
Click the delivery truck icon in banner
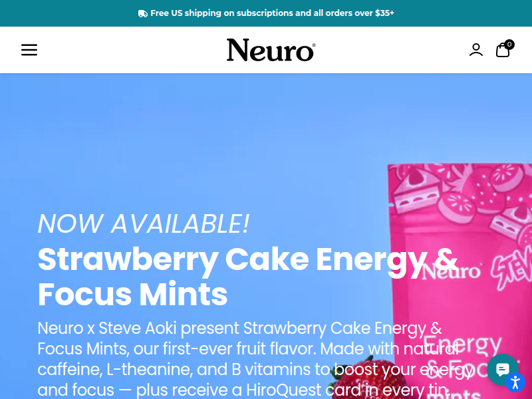click(x=143, y=13)
